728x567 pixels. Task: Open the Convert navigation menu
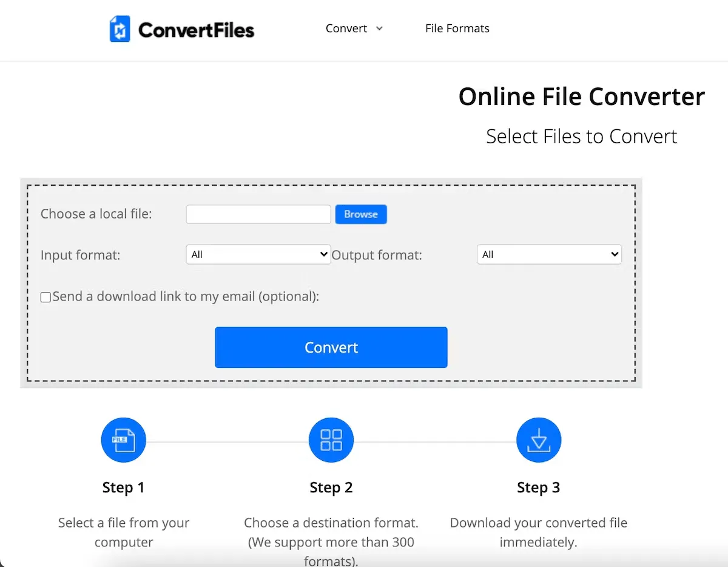346,29
